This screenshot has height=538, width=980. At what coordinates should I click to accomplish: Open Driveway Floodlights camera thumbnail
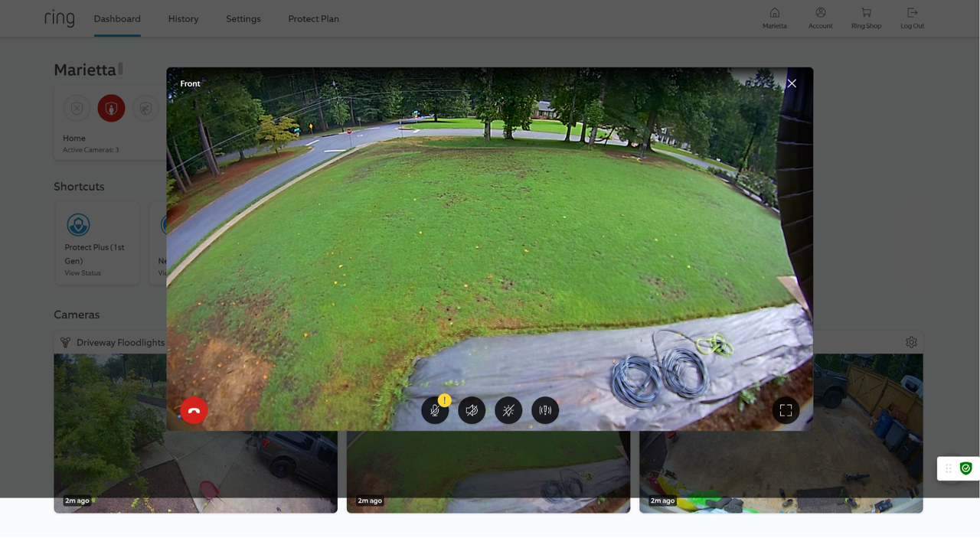195,433
